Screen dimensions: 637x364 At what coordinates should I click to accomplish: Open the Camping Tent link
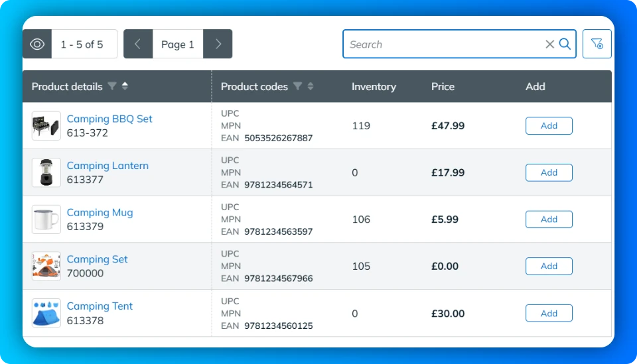(100, 306)
